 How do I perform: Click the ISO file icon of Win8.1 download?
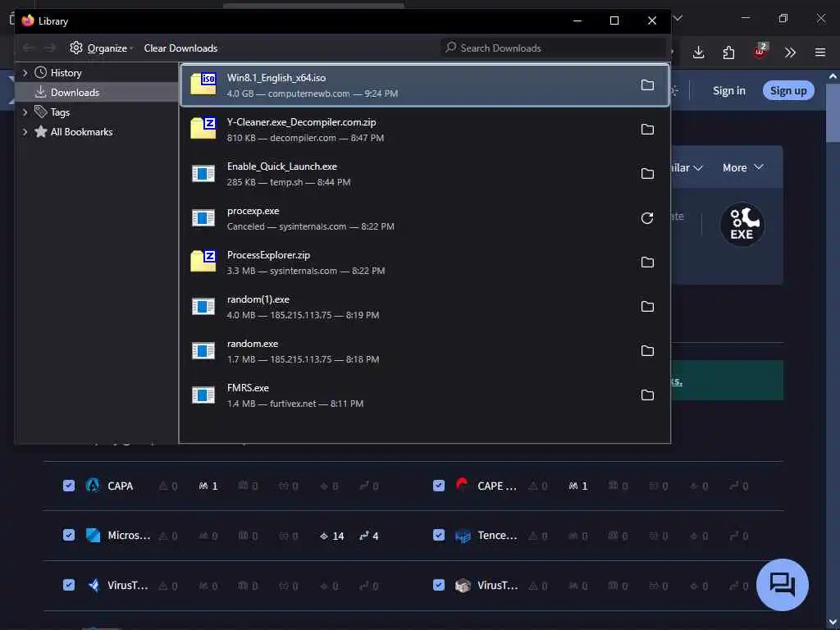click(203, 84)
